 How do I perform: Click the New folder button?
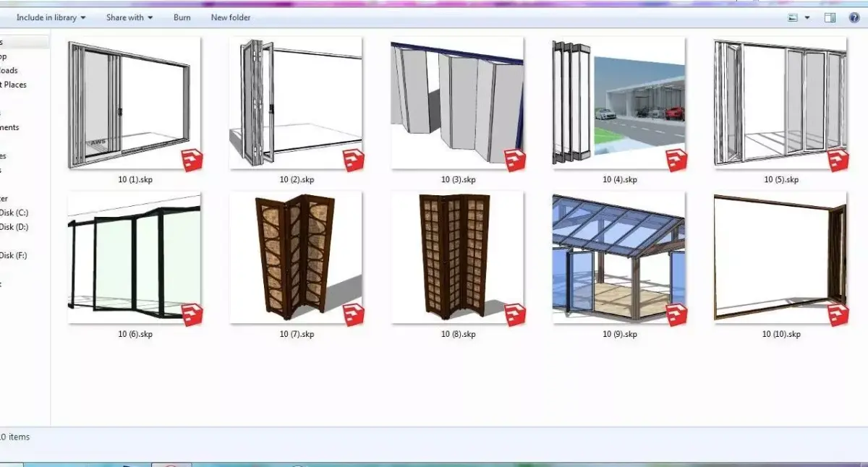230,17
